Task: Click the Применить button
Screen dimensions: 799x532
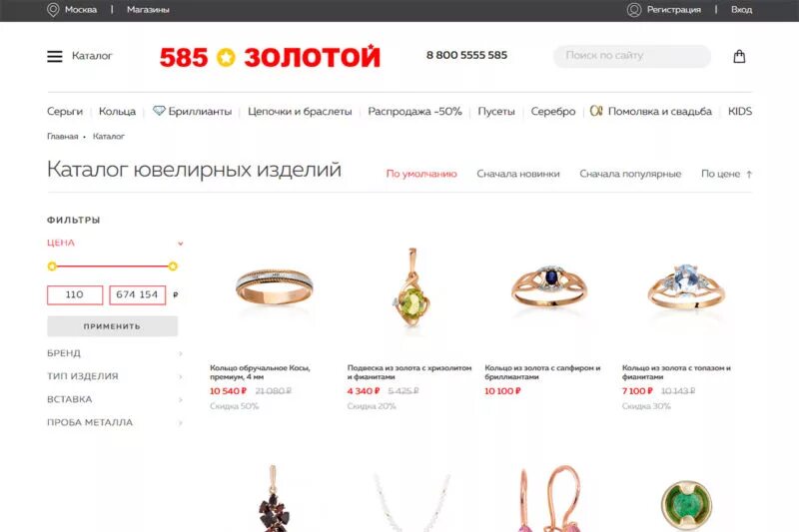Action: pyautogui.click(x=113, y=325)
